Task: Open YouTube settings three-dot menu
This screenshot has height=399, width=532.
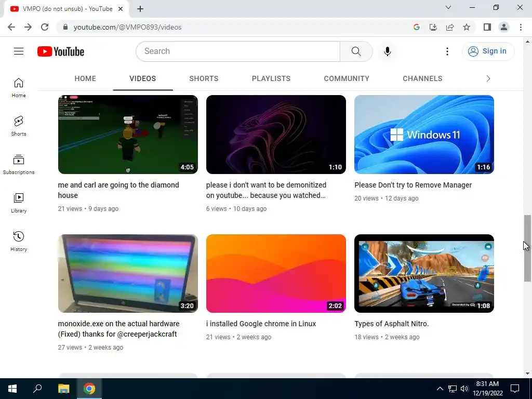Action: tap(447, 51)
